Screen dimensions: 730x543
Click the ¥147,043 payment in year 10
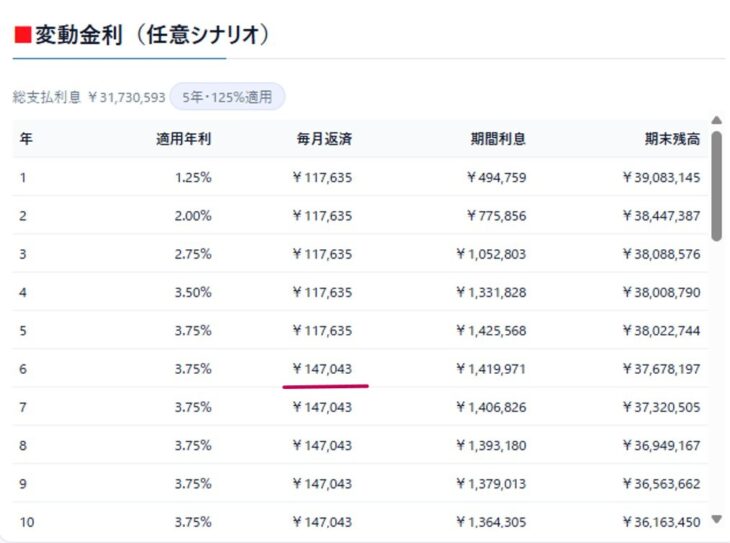pyautogui.click(x=322, y=522)
